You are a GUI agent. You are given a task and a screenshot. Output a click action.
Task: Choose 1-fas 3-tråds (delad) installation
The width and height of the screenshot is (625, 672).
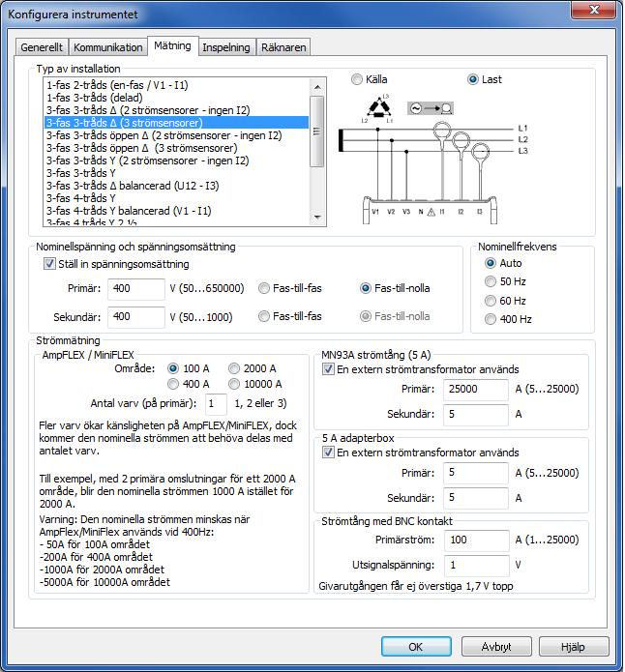coord(176,98)
